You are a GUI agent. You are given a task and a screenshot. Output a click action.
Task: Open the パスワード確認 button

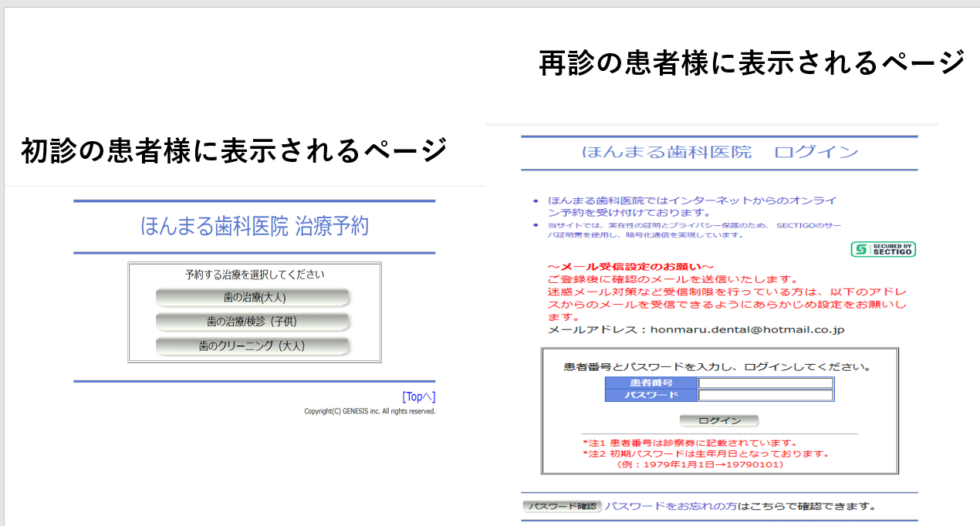(562, 507)
